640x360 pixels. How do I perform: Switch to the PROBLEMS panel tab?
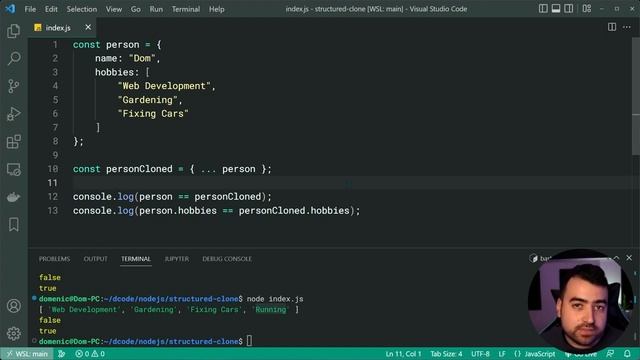tap(54, 259)
